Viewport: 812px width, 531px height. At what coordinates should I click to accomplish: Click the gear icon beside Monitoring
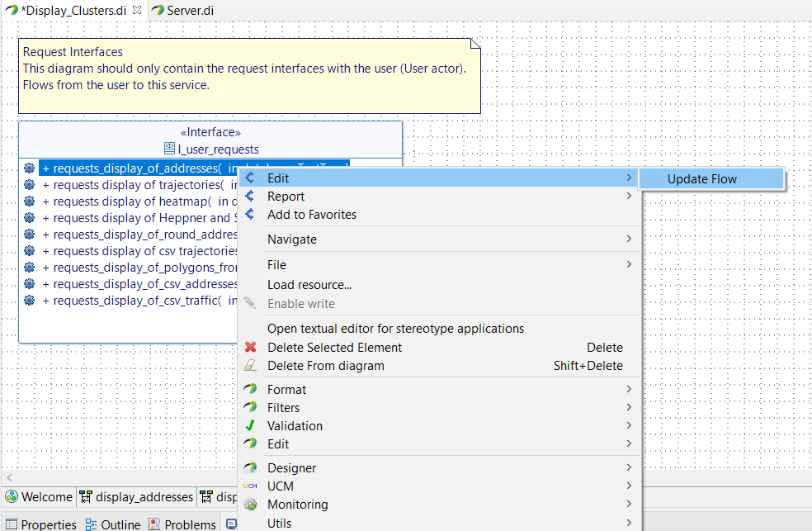click(250, 504)
